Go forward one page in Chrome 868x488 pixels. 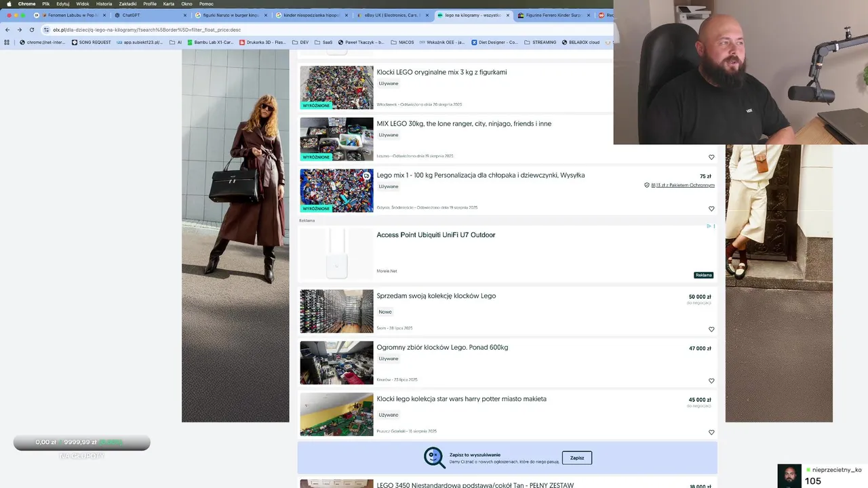click(x=19, y=30)
